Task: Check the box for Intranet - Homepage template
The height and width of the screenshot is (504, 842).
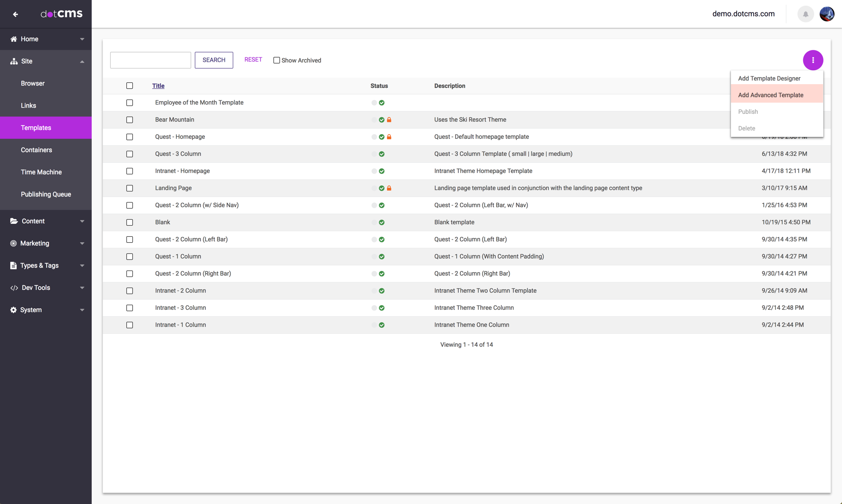Action: tap(130, 171)
